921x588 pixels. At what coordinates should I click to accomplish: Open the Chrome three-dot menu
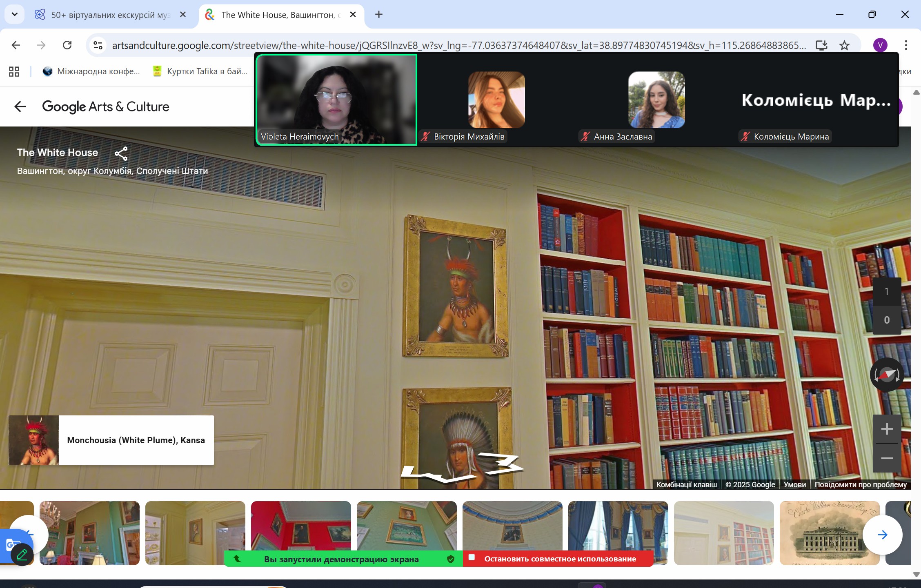coord(906,45)
